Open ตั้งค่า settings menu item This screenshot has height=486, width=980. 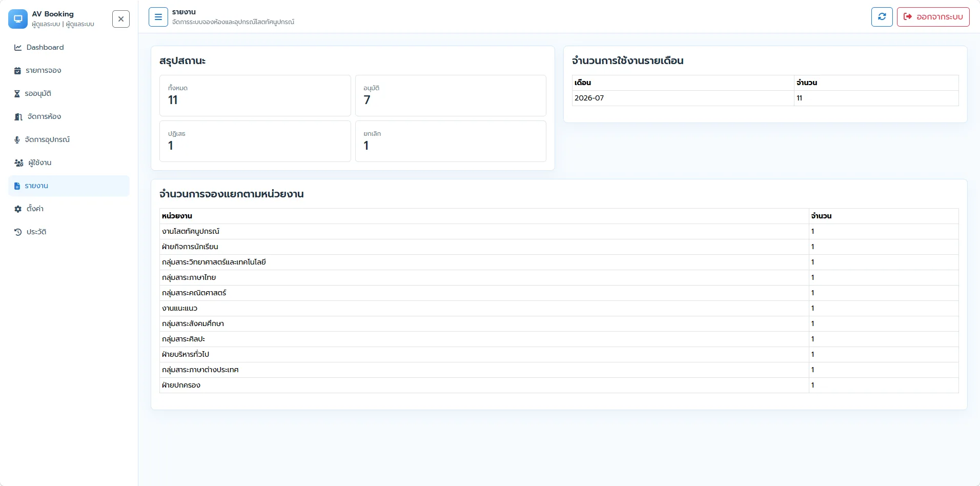[x=69, y=209]
